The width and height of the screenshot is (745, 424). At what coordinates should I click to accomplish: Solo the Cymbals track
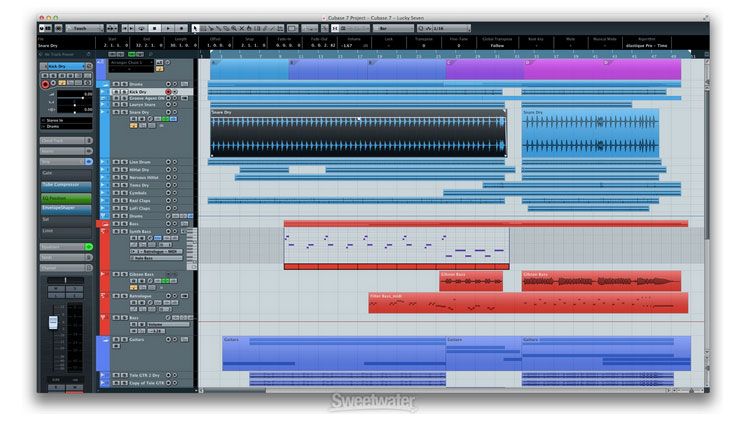(124, 193)
